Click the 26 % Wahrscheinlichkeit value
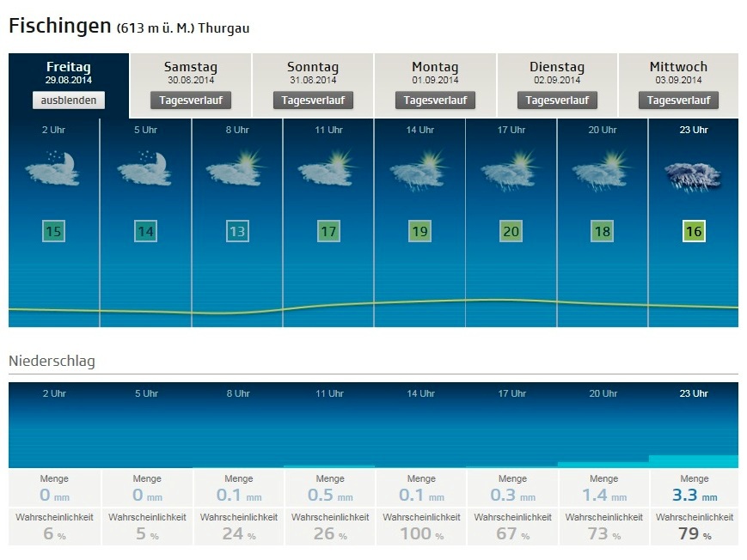 330,534
